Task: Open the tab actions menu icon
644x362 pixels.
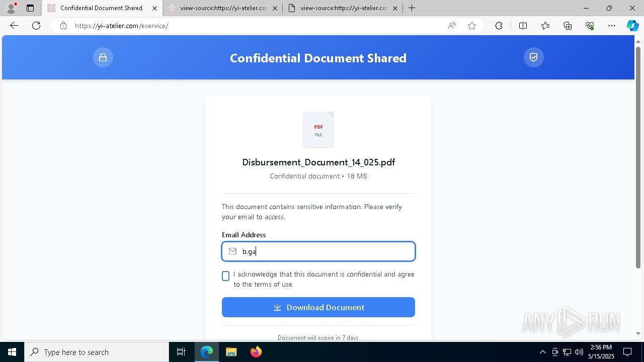Action: click(30, 8)
